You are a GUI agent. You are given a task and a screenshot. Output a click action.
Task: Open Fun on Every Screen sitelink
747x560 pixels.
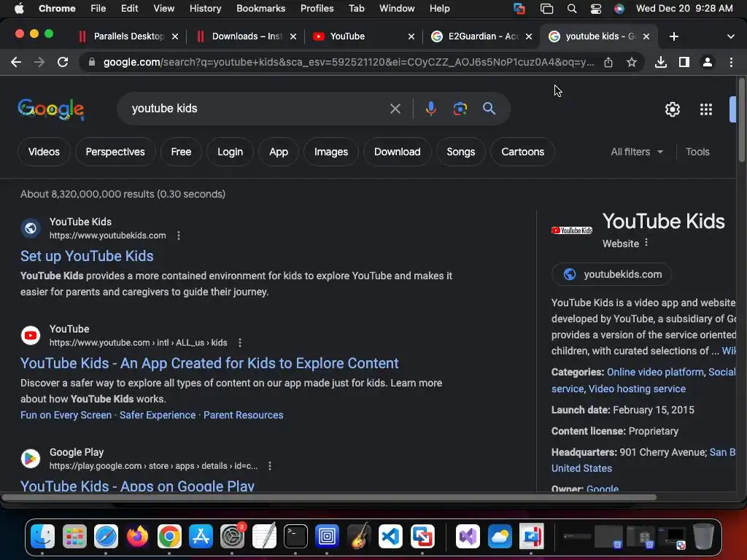coord(66,415)
